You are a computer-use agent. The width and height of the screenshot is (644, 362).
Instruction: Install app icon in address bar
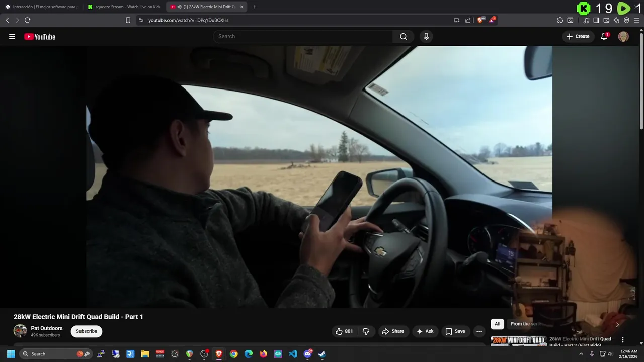click(x=456, y=20)
